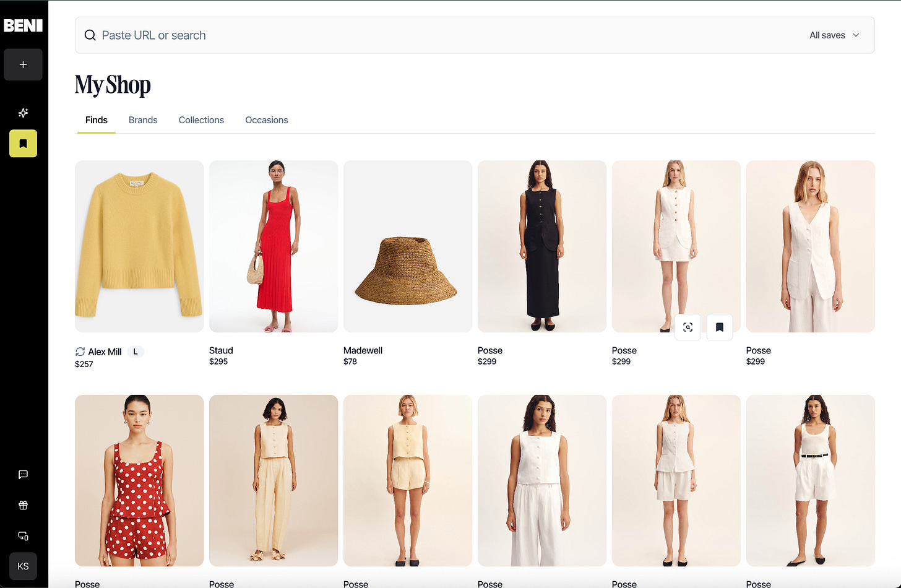Select the yellow bookmark saves icon
Screen dimensions: 901x588
tap(23, 144)
